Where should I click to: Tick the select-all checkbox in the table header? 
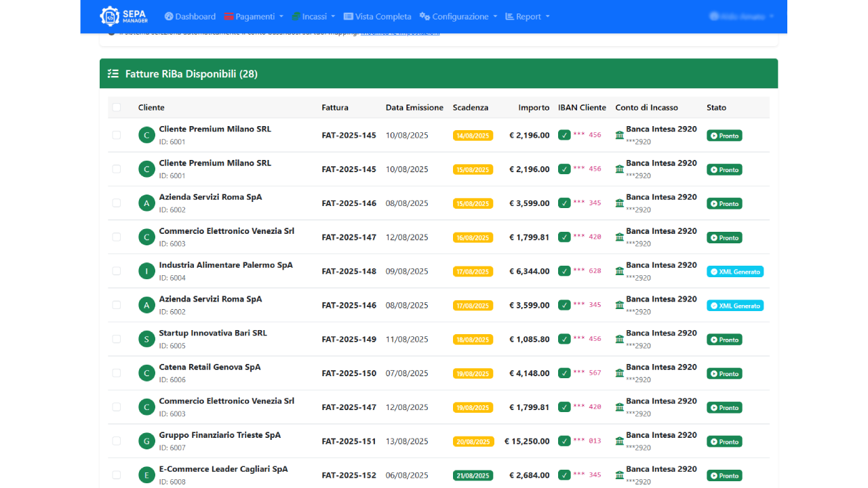click(x=117, y=108)
